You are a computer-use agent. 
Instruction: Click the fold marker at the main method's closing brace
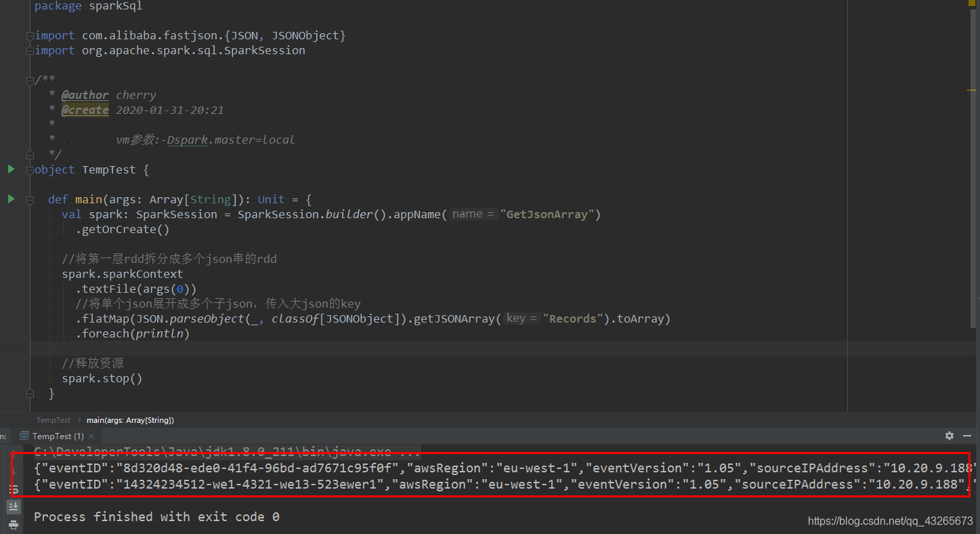pos(29,393)
